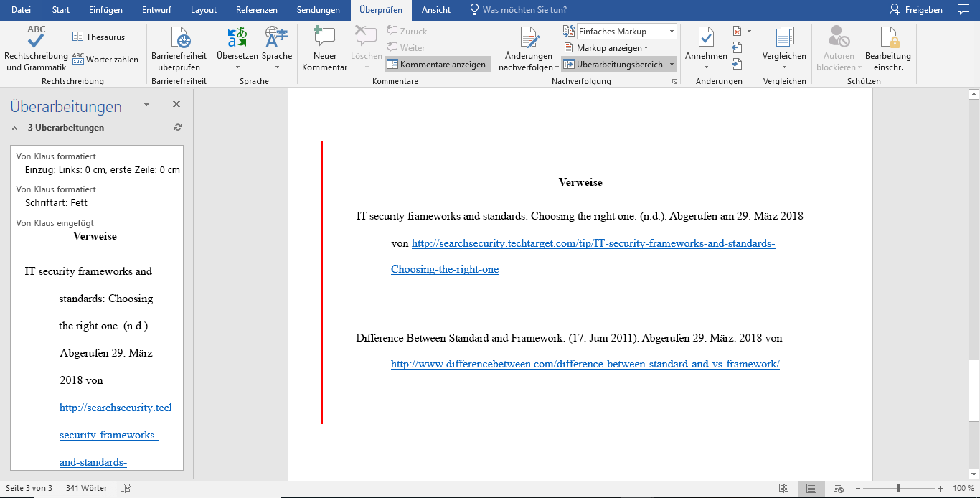980x498 pixels.
Task: Switch to the Ansicht tab
Action: point(436,10)
